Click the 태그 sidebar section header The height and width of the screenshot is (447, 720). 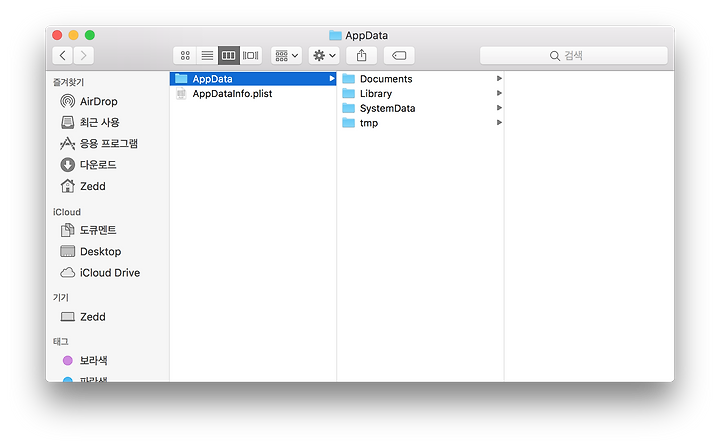[61, 341]
